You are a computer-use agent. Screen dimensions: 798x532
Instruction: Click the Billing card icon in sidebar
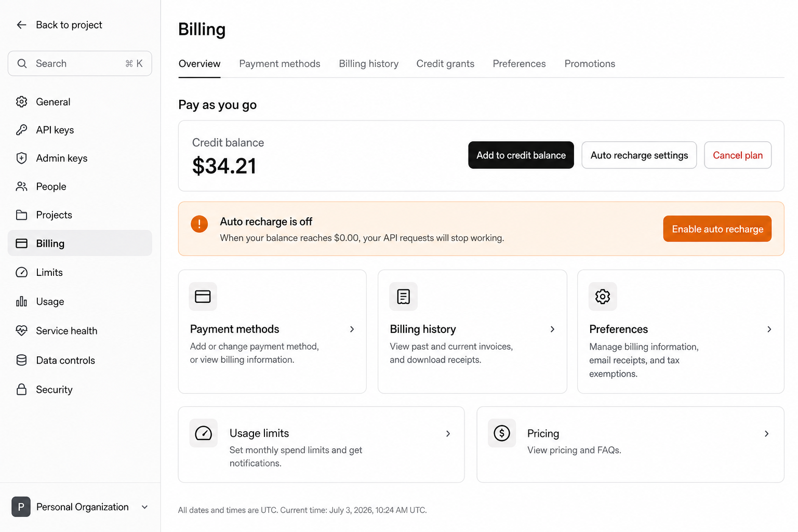point(21,244)
